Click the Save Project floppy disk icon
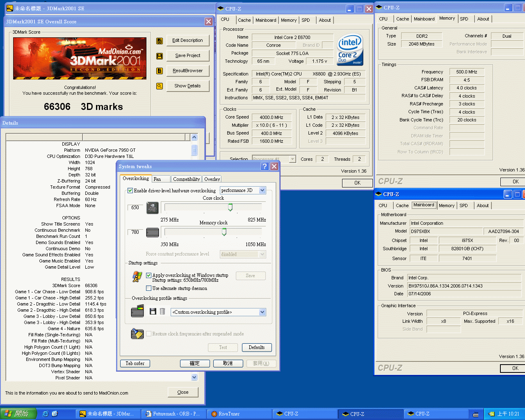The image size is (525, 420). pyautogui.click(x=160, y=56)
